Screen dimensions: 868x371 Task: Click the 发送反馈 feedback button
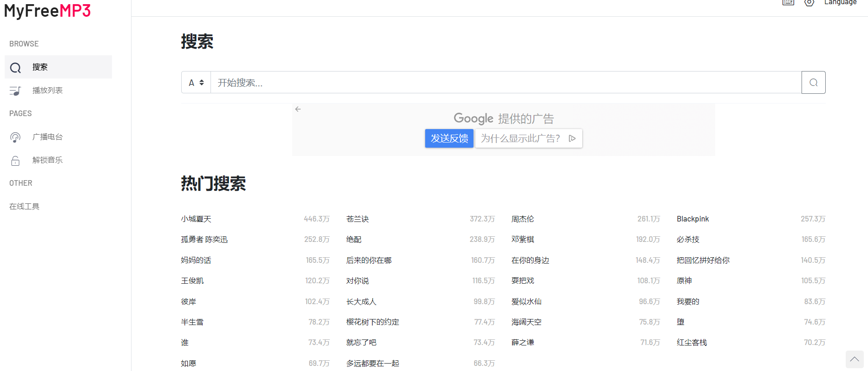point(449,138)
